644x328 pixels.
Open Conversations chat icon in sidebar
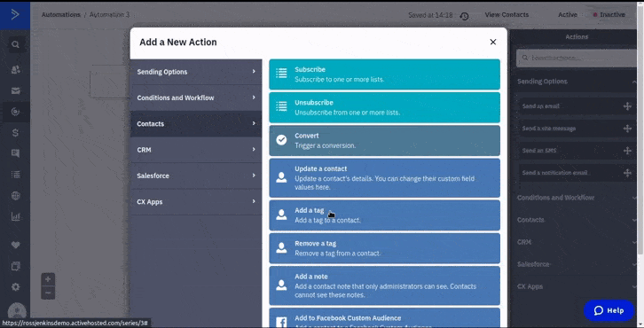[16, 153]
